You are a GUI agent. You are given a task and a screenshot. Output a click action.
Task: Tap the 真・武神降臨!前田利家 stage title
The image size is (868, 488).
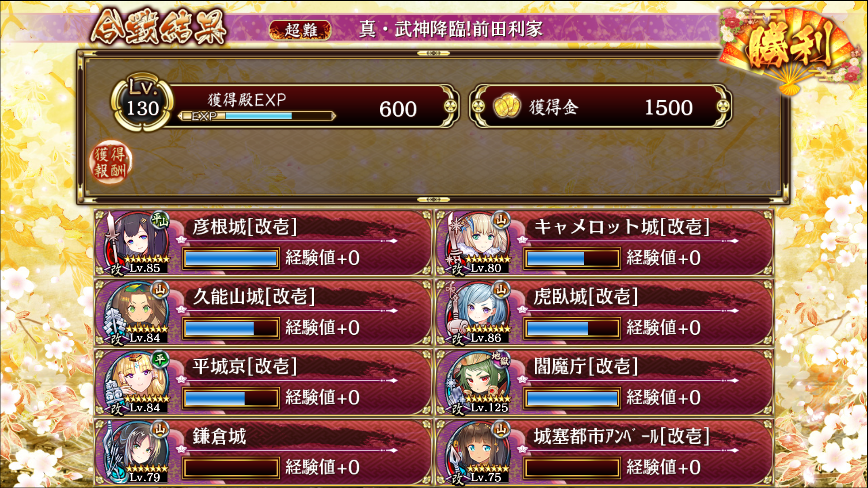click(451, 29)
